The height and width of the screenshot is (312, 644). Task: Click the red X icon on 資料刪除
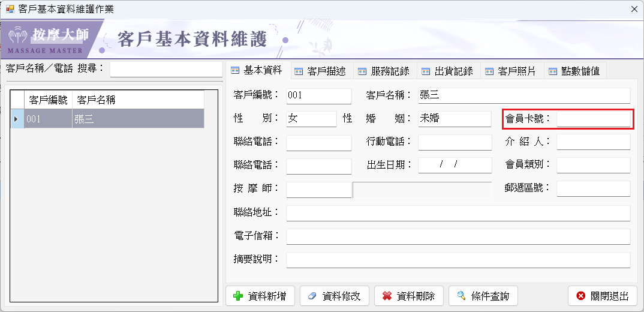tap(387, 296)
